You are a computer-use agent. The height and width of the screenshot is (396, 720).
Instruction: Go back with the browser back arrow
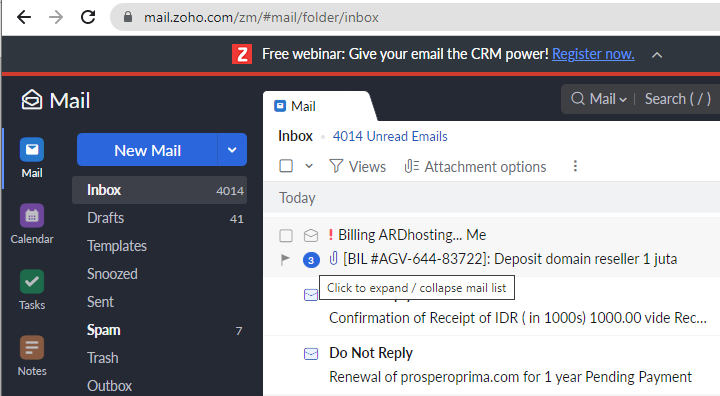click(24, 17)
